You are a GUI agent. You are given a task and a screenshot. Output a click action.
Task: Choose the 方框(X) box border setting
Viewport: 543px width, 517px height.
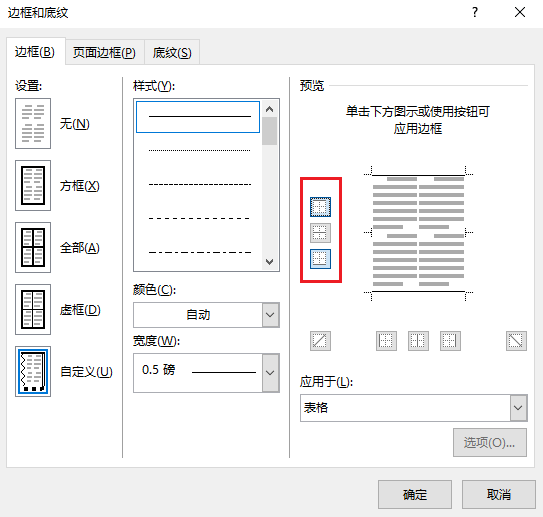[x=33, y=186]
